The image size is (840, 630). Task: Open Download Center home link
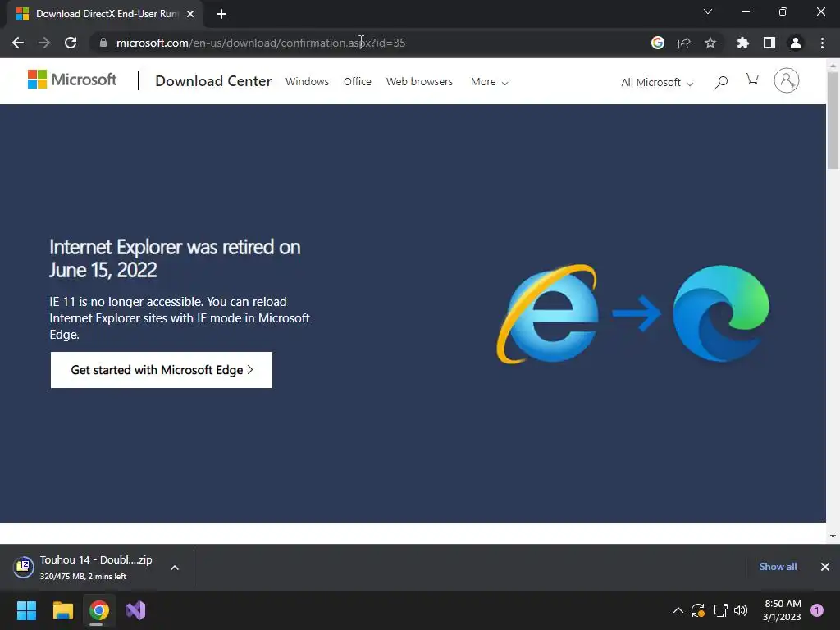(213, 81)
